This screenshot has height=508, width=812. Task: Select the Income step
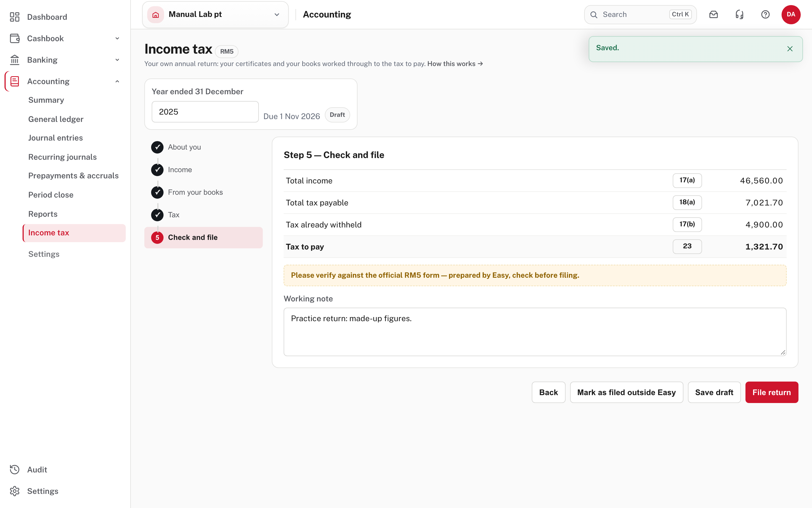point(203,170)
